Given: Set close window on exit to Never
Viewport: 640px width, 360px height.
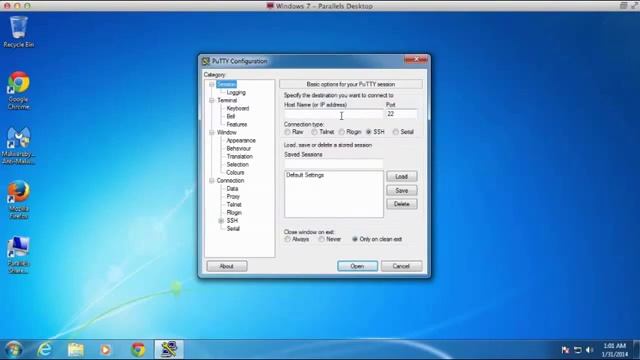Looking at the screenshot, I should click(x=330, y=239).
